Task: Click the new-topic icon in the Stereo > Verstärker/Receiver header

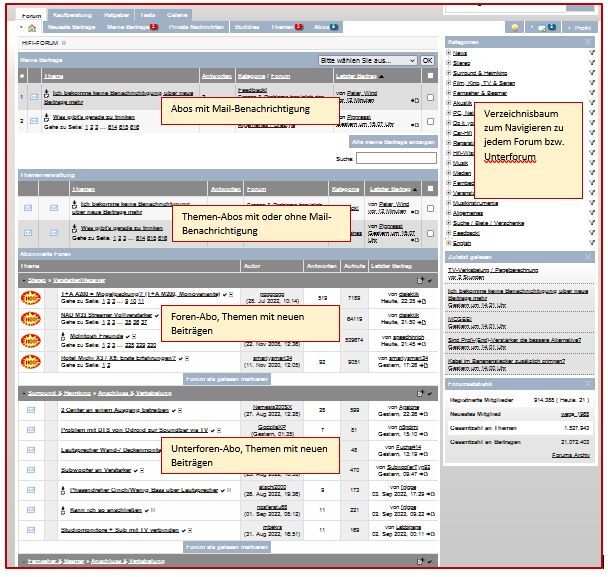Action: click(x=421, y=280)
